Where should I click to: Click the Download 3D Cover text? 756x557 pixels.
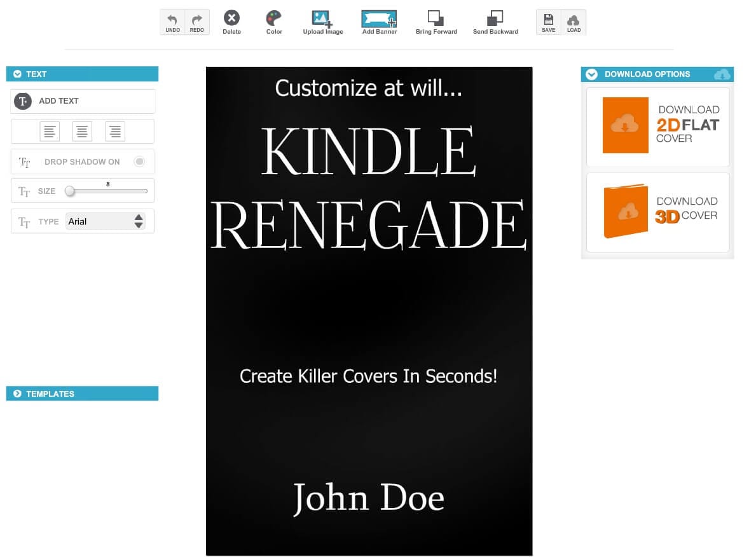coord(687,210)
